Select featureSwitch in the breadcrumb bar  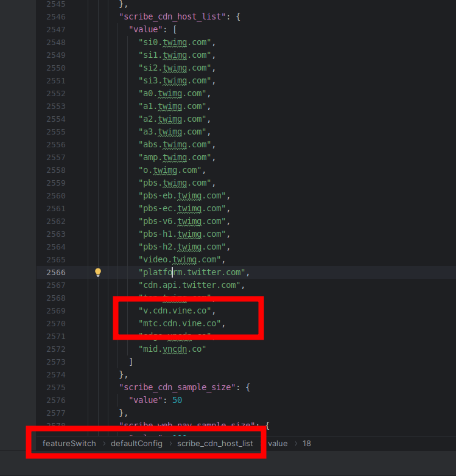click(69, 444)
